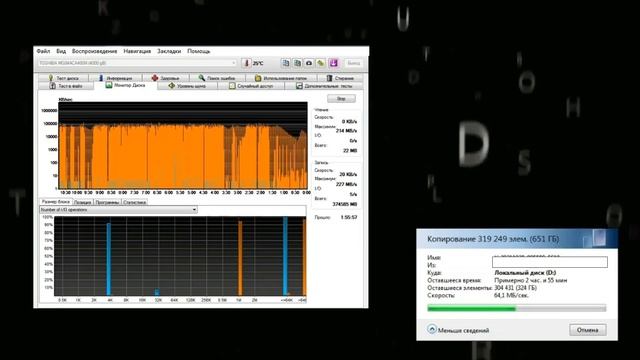Viewport: 640px width, 360px height.
Task: Click the elapsed time value 1:55:57
Action: [349, 217]
